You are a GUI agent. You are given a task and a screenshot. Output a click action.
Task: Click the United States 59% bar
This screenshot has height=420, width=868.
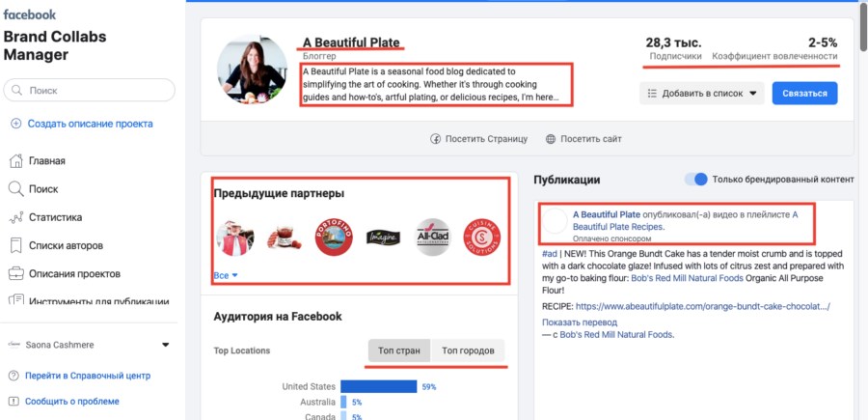(379, 386)
